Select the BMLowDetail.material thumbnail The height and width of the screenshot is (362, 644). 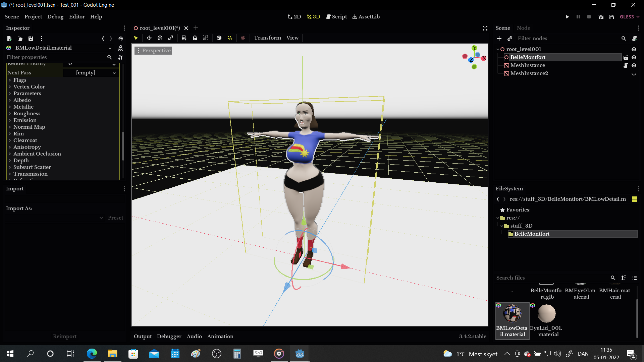512,314
